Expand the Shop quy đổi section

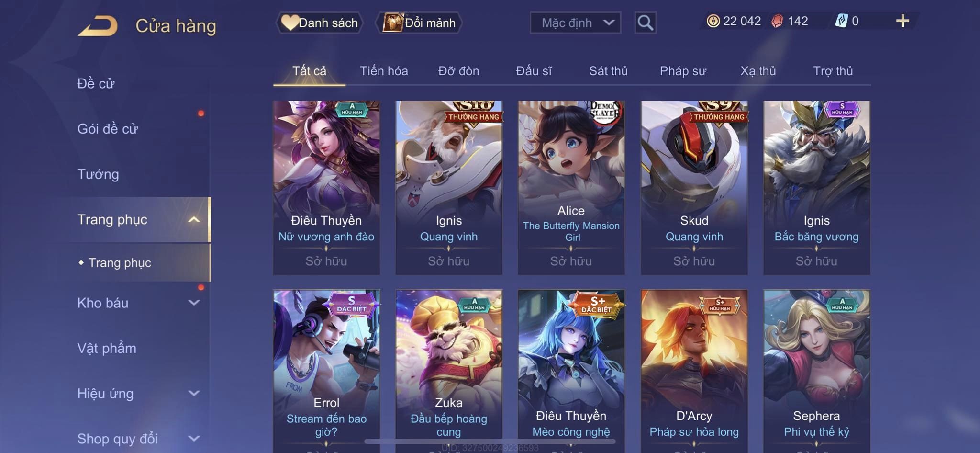pyautogui.click(x=194, y=439)
